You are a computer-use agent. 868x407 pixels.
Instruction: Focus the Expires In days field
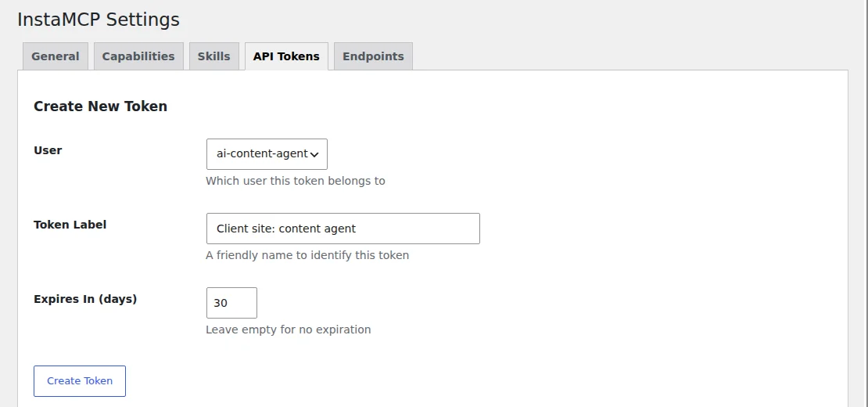231,303
